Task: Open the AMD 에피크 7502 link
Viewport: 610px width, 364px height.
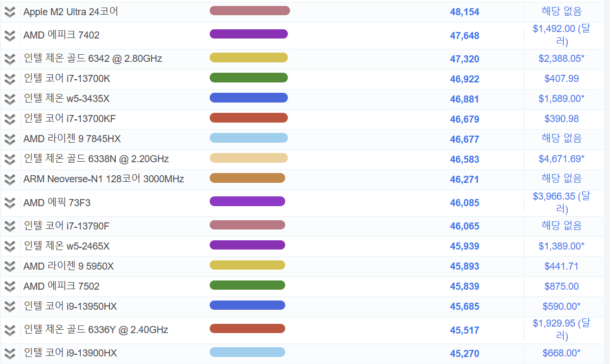Action: [x=61, y=286]
